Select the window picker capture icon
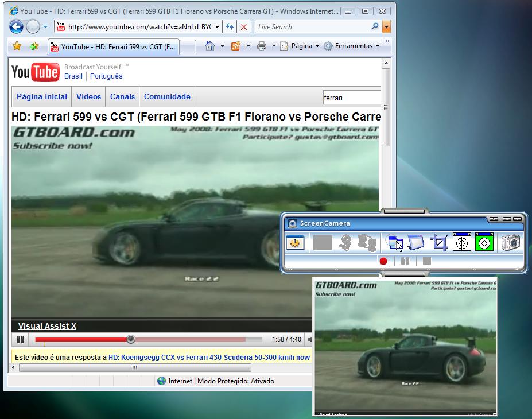 395,243
